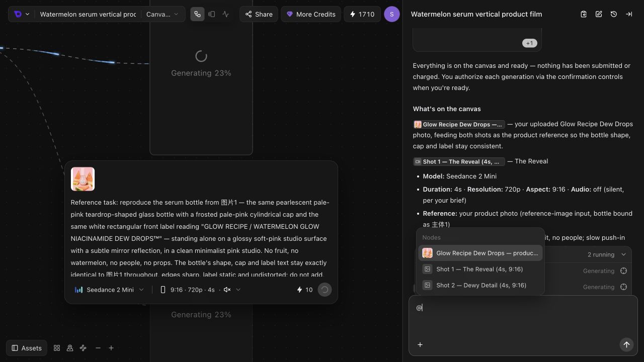Select Glow Recipe Dew Drops in Nodes list
The height and width of the screenshot is (362, 644).
(480, 253)
